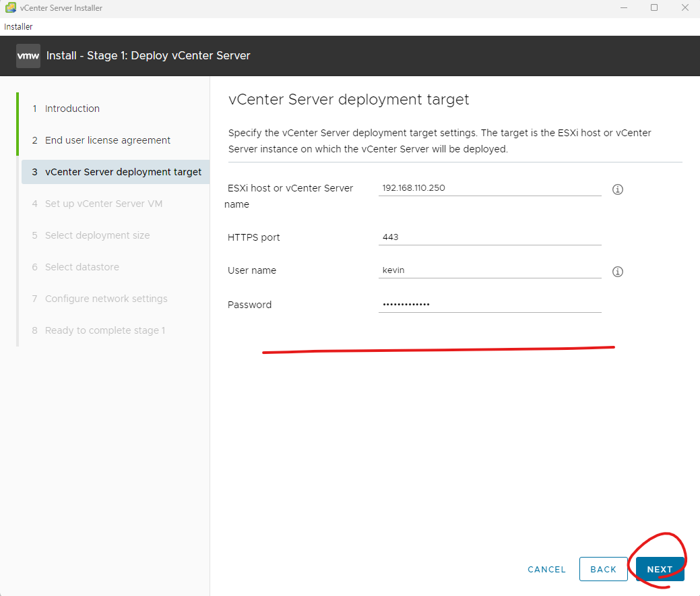Click the 'vCenter Server deployment target' page heading

(349, 99)
